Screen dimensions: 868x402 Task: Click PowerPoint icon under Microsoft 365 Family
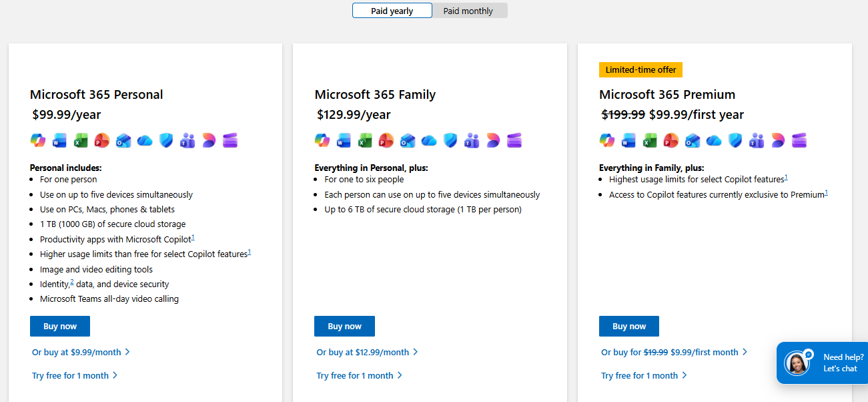click(x=386, y=140)
